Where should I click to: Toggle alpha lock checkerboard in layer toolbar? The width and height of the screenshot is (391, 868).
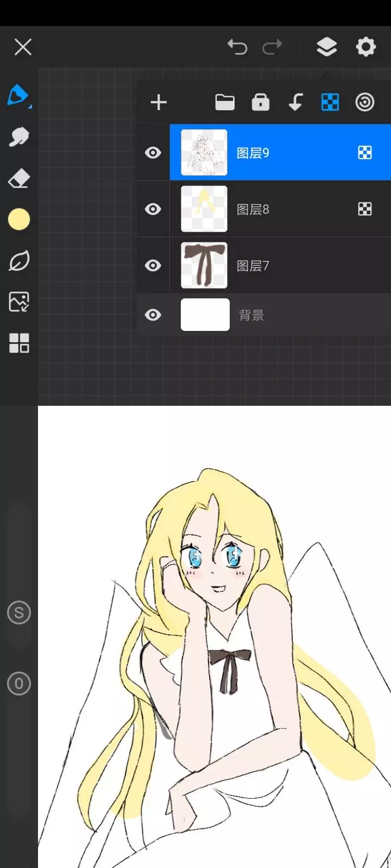click(x=330, y=103)
